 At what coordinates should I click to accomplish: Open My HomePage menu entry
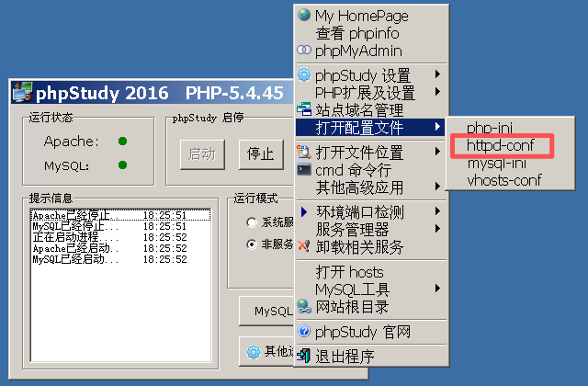pos(371,16)
